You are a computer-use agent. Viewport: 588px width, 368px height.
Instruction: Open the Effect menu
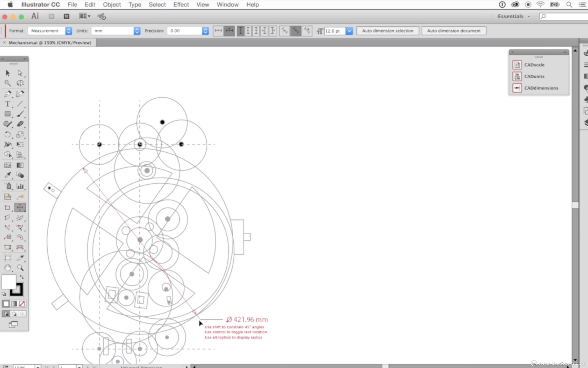tap(181, 5)
